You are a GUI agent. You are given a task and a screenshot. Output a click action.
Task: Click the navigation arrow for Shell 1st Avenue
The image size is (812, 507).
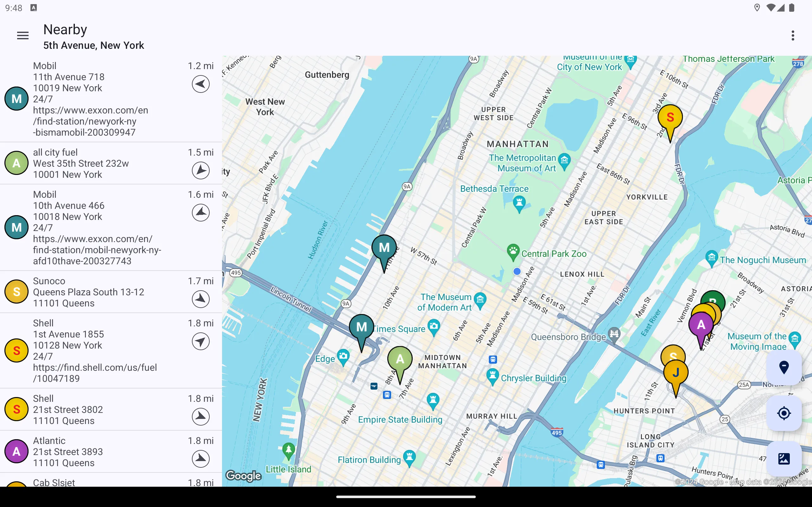click(x=200, y=341)
